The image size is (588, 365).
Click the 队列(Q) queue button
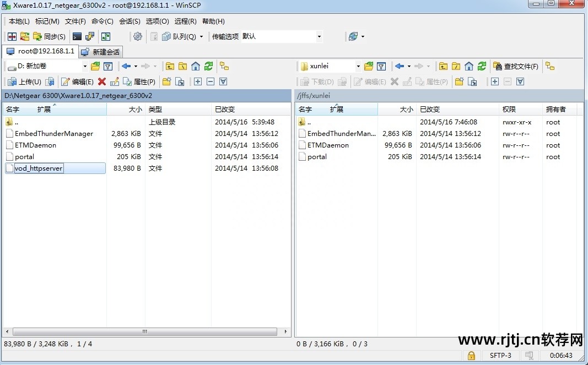pyautogui.click(x=179, y=36)
